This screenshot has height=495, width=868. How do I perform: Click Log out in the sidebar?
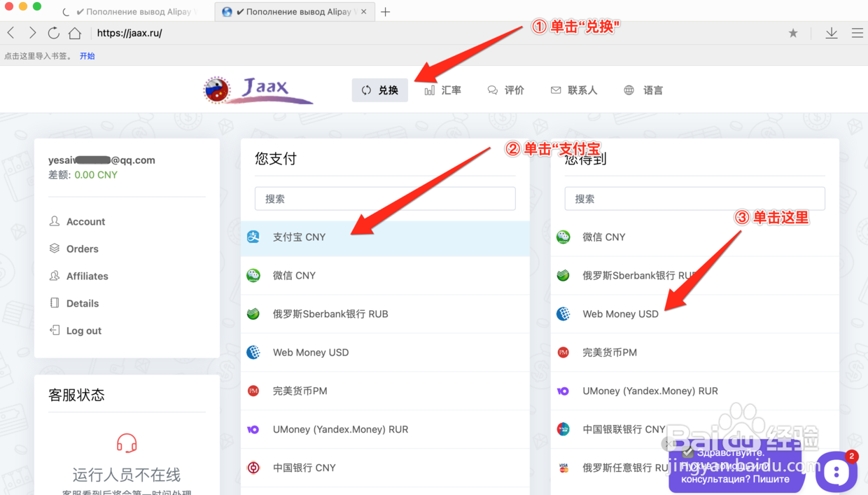(83, 330)
